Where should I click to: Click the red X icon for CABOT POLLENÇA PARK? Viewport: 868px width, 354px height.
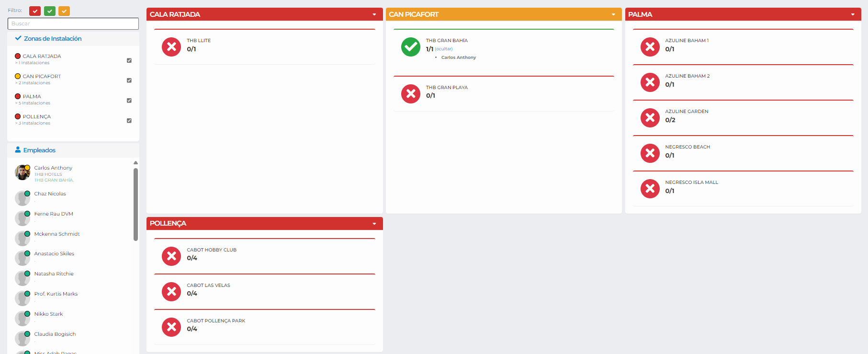click(x=171, y=327)
